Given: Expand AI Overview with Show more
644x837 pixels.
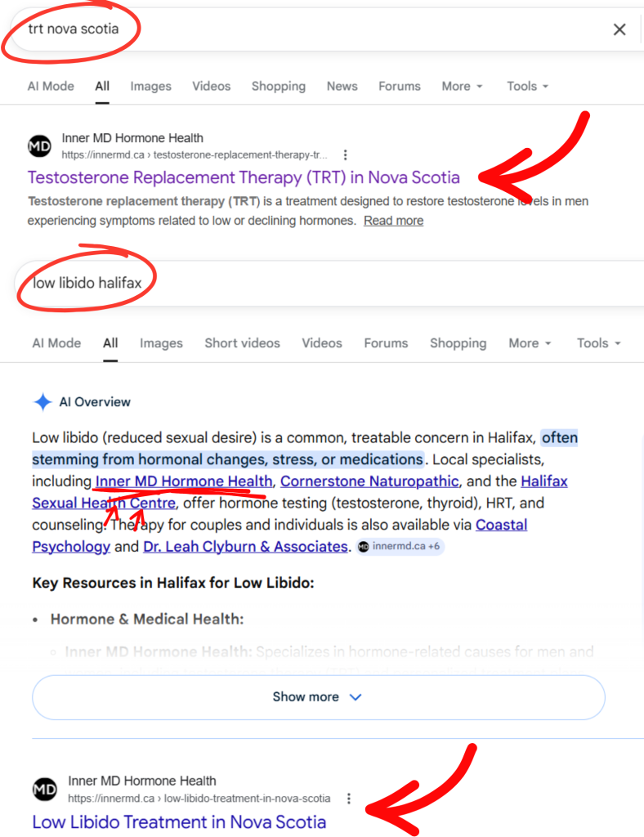Looking at the screenshot, I should coord(318,697).
